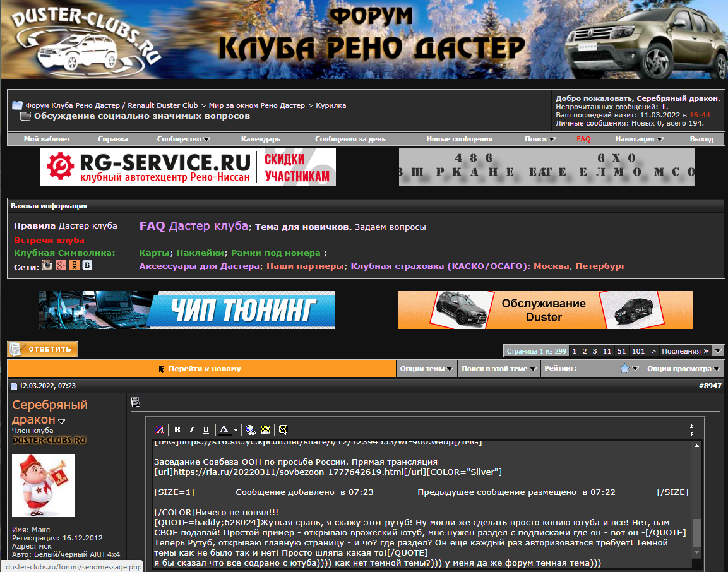Screen dimensions: 728x572
Task: Open the Instagram social network icon
Action: (47, 266)
